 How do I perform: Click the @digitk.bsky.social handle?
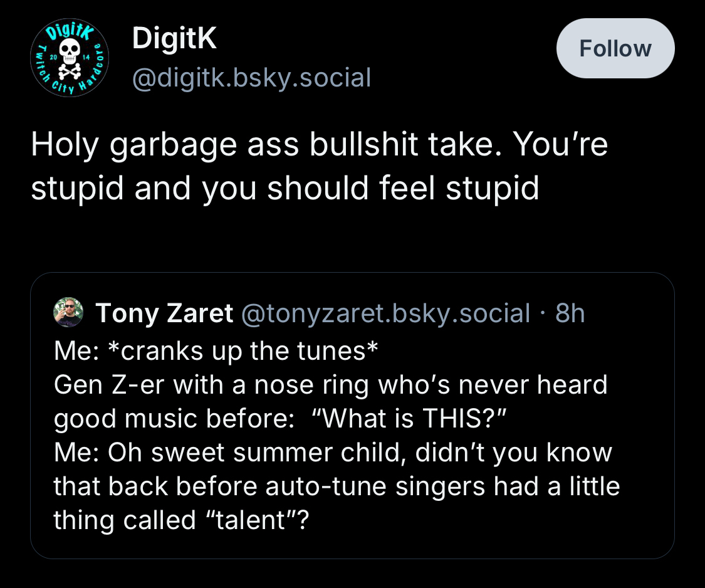[251, 78]
